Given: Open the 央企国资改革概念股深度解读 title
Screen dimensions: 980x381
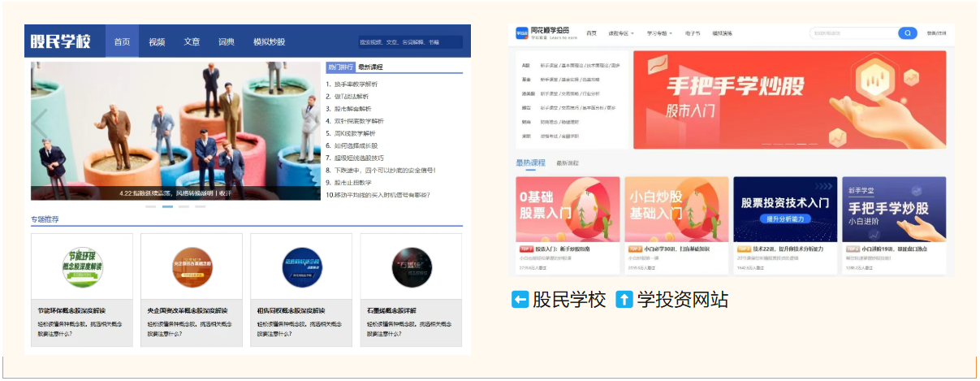Looking at the screenshot, I should (x=188, y=310).
